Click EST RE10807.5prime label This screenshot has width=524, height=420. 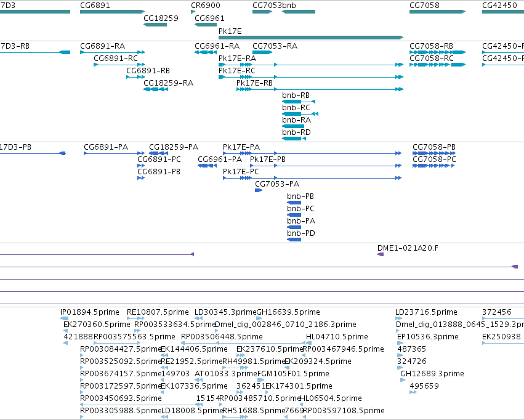click(x=158, y=312)
